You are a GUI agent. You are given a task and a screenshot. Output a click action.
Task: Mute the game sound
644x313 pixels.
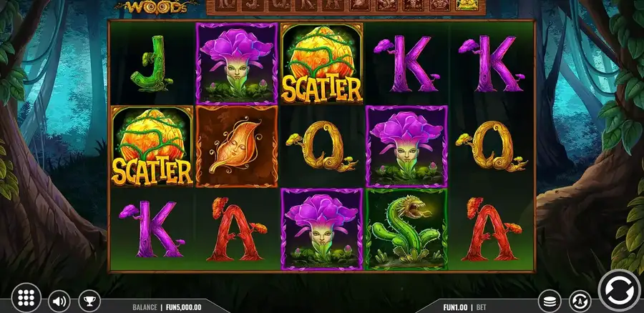click(x=59, y=302)
